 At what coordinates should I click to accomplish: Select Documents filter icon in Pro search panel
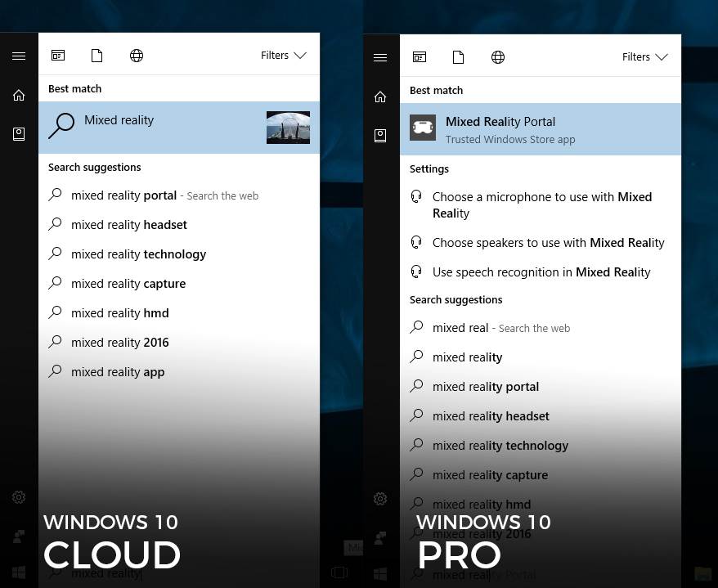click(459, 57)
